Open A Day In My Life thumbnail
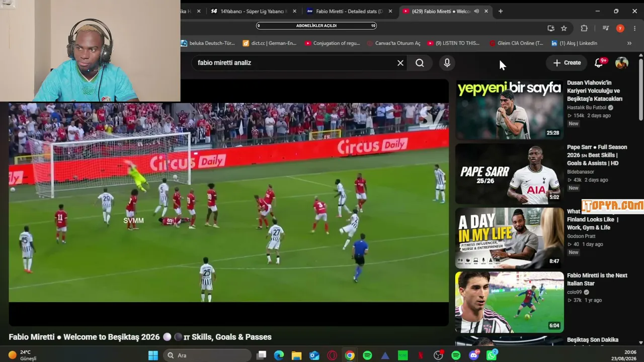Viewport: 644px width, 362px height. (x=510, y=238)
